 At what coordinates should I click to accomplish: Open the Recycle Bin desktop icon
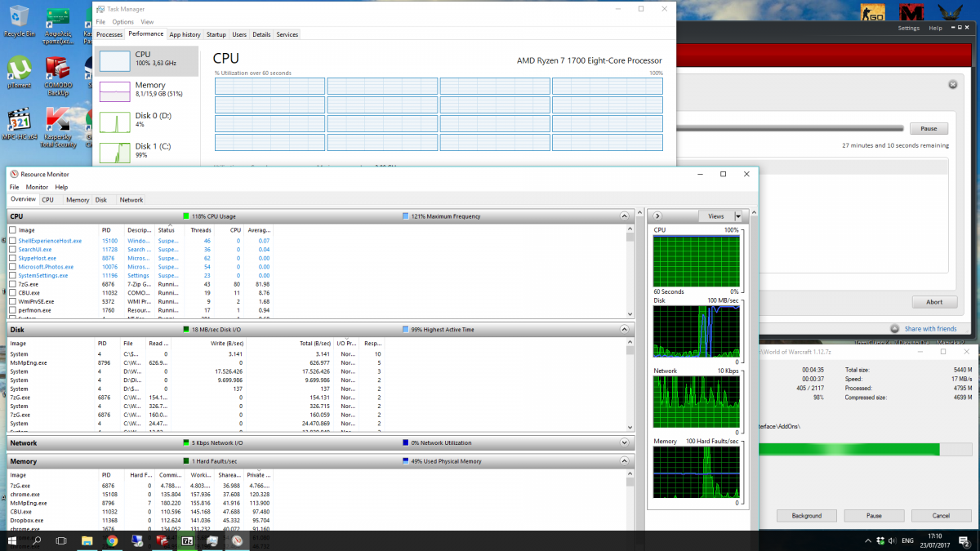(x=19, y=20)
